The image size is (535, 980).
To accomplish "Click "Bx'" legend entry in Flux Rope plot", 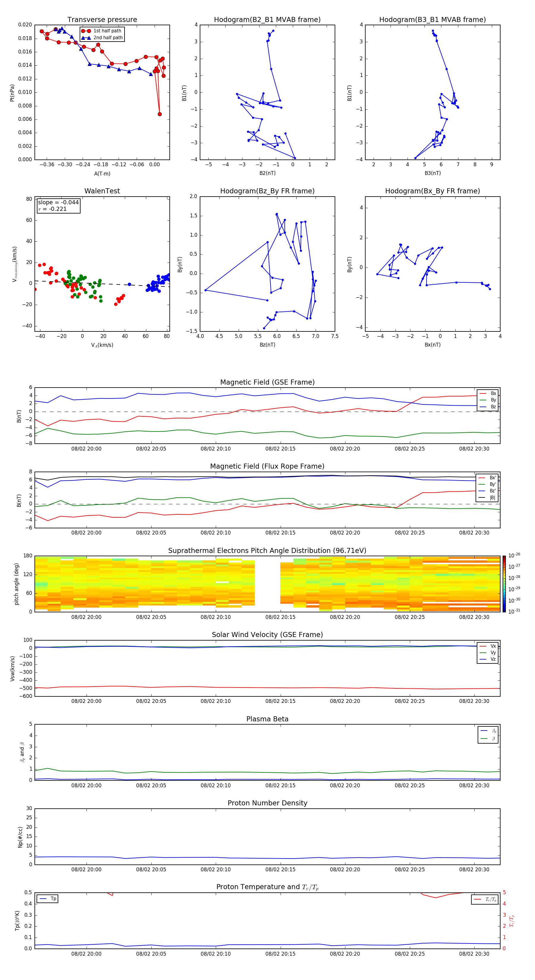I will (x=487, y=478).
